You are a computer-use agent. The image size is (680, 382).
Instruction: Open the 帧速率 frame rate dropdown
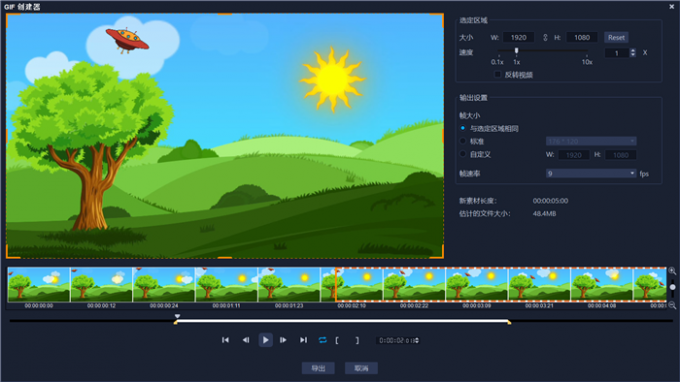pos(591,173)
